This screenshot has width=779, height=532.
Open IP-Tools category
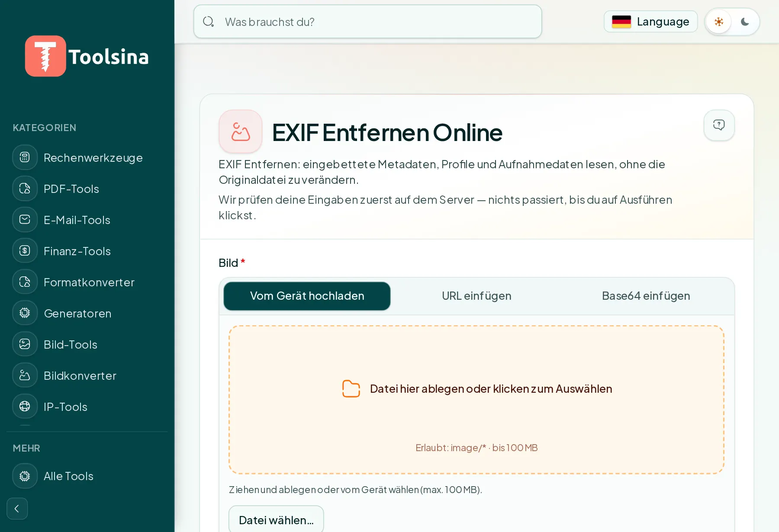(x=87, y=407)
